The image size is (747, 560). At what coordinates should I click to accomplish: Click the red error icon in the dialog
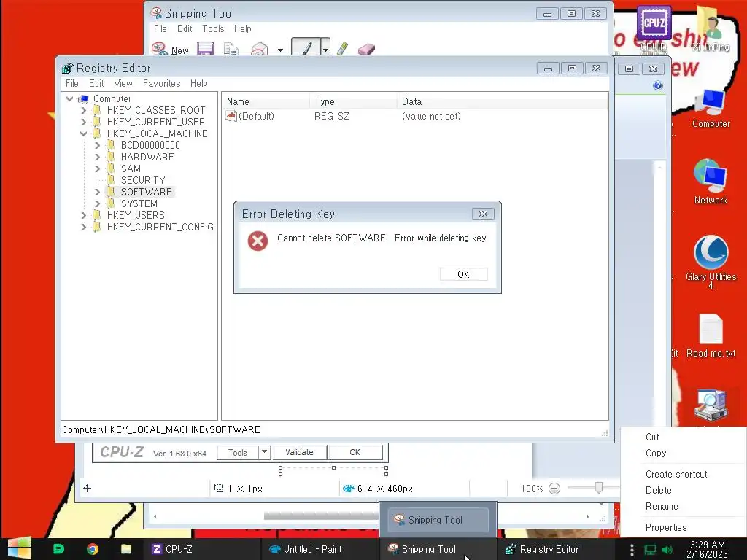pos(258,241)
